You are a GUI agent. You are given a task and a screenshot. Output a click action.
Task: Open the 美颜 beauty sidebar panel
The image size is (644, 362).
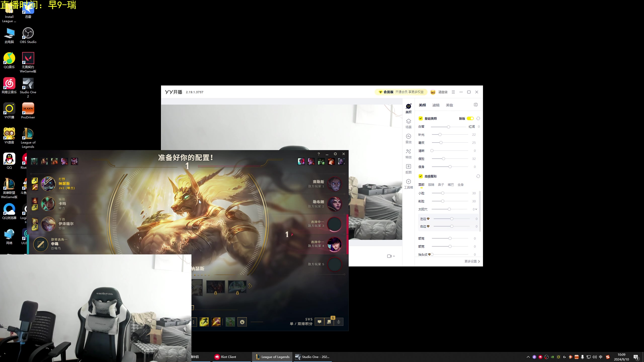coord(409,108)
